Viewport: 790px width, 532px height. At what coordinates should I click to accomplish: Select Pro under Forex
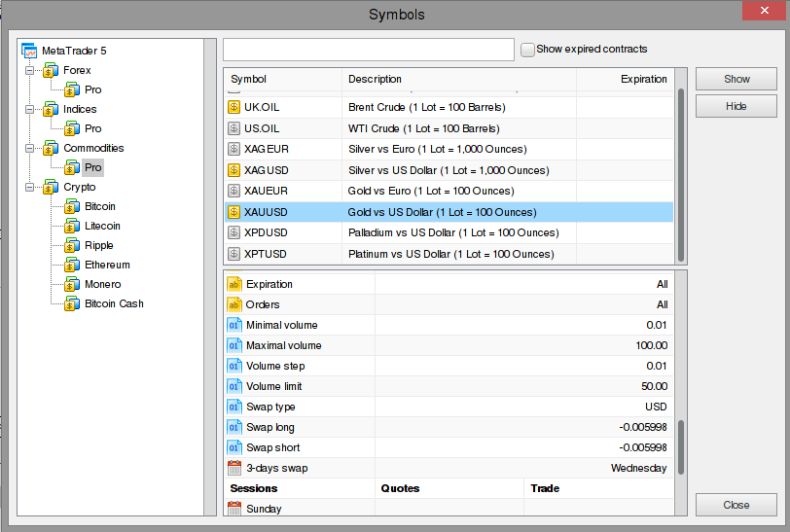(x=92, y=89)
